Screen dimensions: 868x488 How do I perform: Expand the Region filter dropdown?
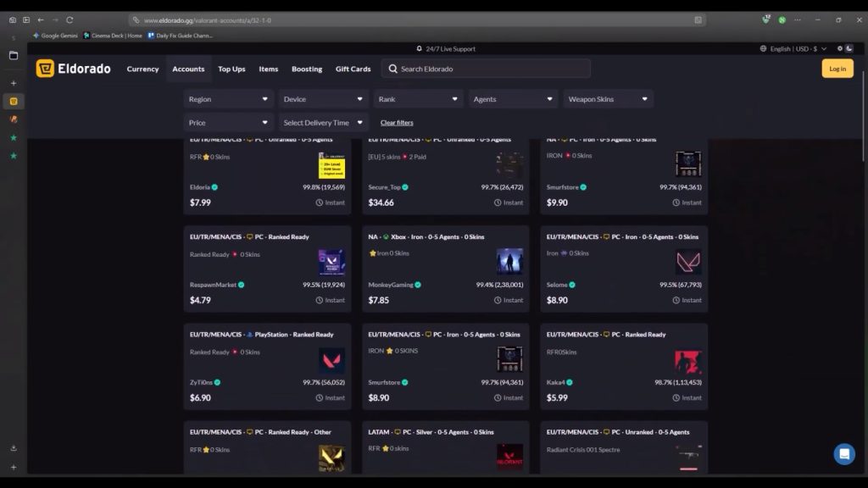[x=228, y=99]
